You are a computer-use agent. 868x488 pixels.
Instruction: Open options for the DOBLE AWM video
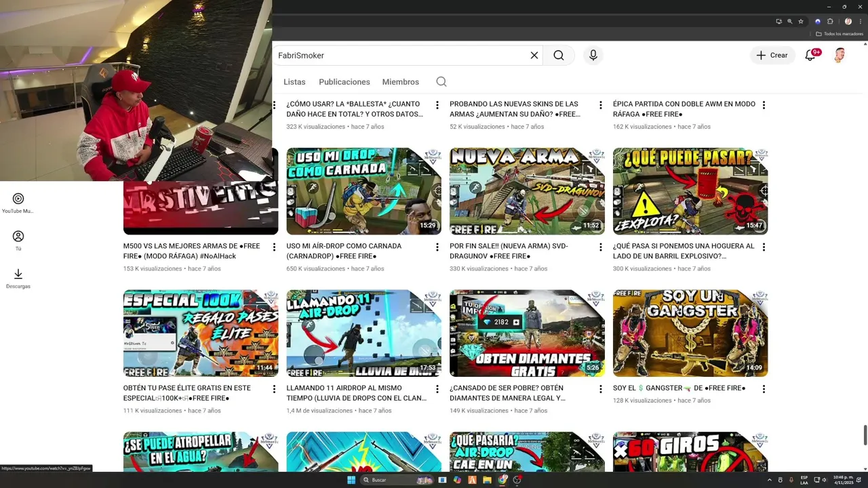click(x=764, y=105)
